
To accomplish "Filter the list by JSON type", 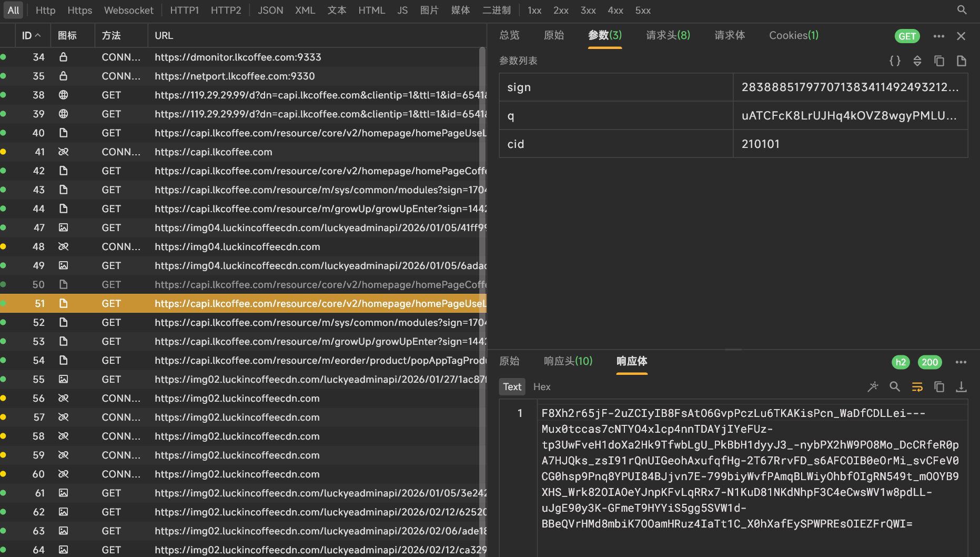I will (270, 10).
